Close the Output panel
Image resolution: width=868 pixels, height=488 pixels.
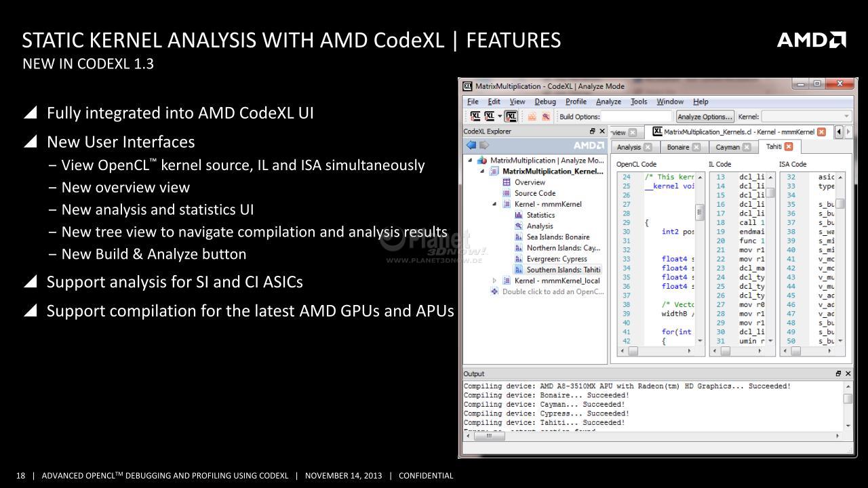[848, 373]
